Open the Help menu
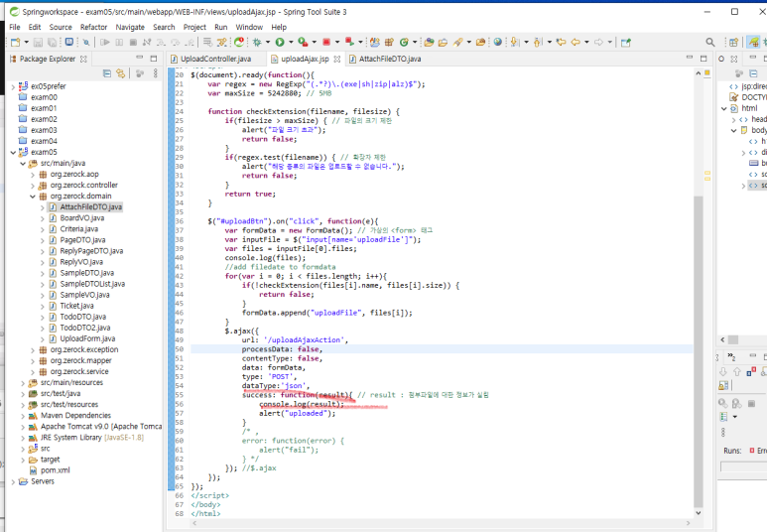The height and width of the screenshot is (532, 767). [279, 27]
